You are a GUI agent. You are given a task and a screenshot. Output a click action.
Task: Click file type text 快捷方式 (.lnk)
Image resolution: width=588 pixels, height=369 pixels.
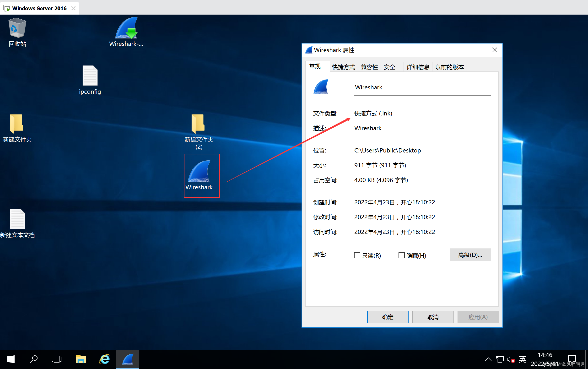point(373,114)
